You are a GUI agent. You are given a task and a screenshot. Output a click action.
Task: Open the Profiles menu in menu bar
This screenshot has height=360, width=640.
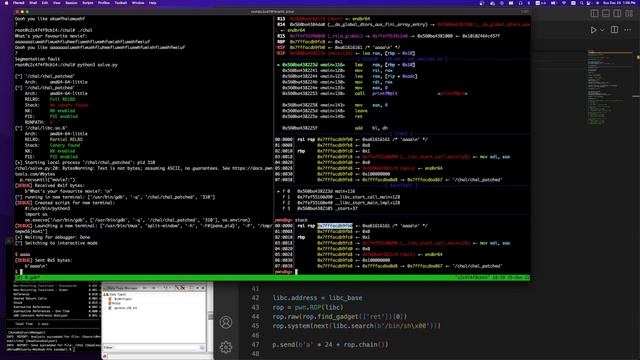[x=104, y=3]
